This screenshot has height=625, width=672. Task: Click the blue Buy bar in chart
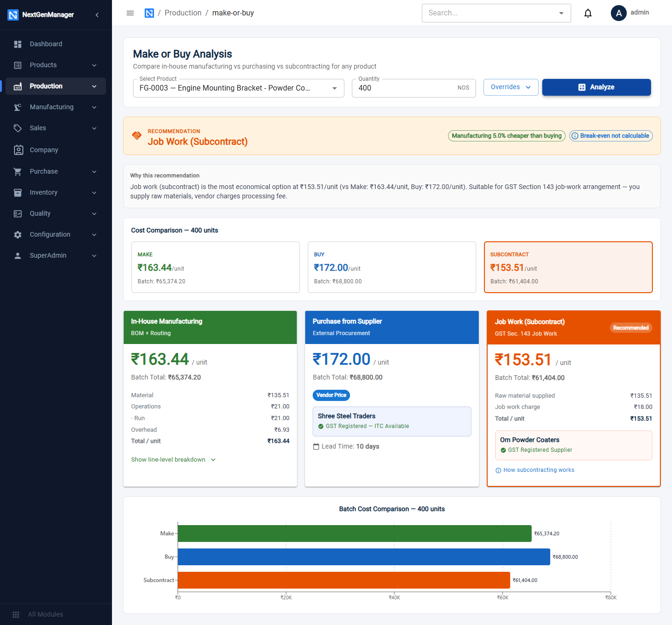364,557
